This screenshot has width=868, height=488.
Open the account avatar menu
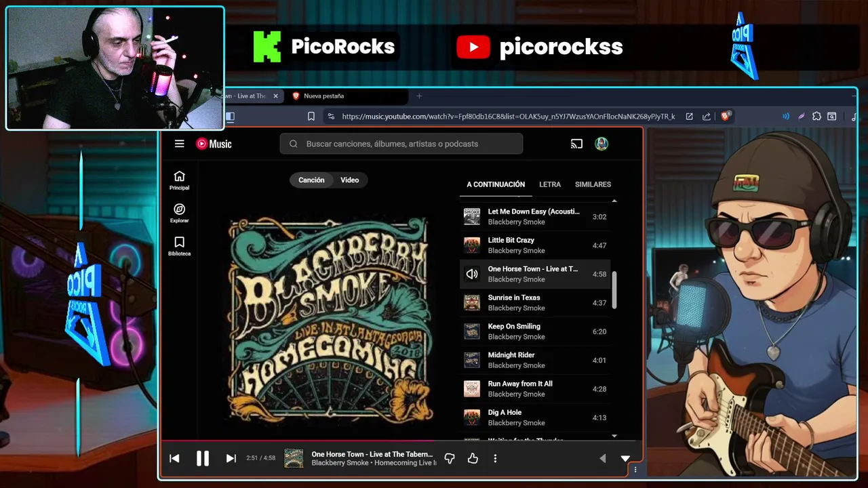[x=601, y=144]
